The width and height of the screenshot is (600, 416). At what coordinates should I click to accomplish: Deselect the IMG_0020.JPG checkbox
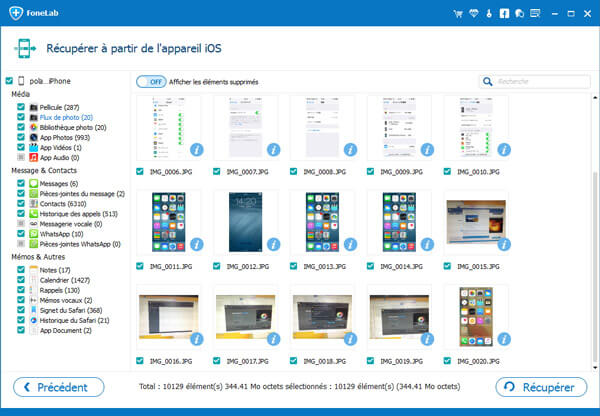pyautogui.click(x=447, y=361)
